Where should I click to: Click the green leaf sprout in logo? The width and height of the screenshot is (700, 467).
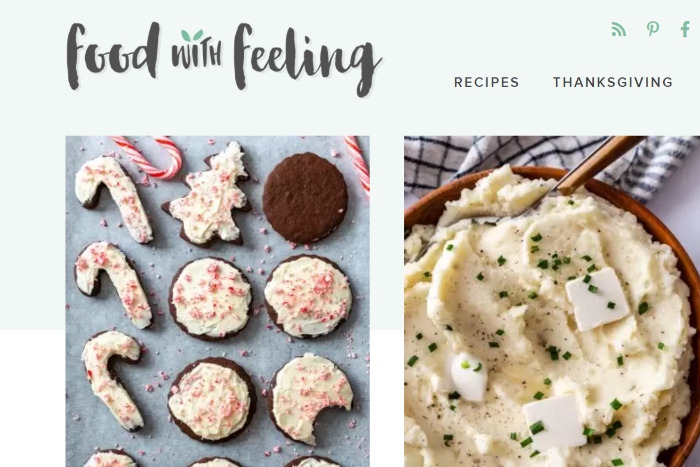pyautogui.click(x=192, y=36)
